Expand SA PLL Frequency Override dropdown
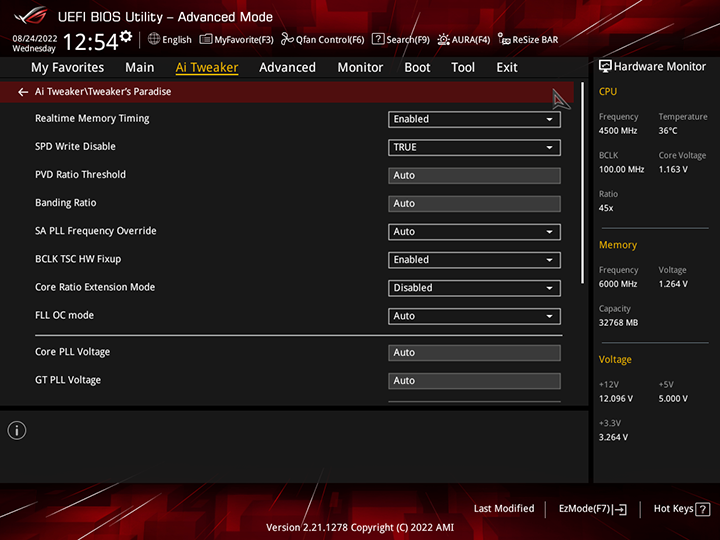Image resolution: width=720 pixels, height=540 pixels. pyautogui.click(x=474, y=231)
